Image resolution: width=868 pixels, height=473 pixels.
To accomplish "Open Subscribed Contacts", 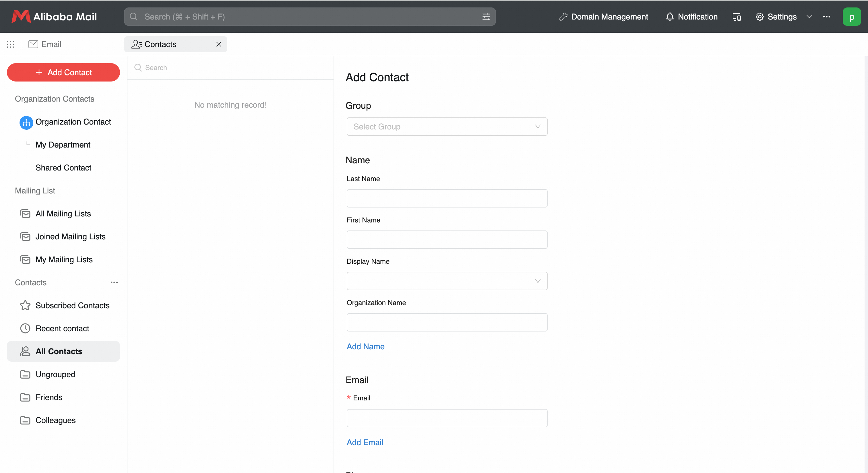I will (65, 305).
